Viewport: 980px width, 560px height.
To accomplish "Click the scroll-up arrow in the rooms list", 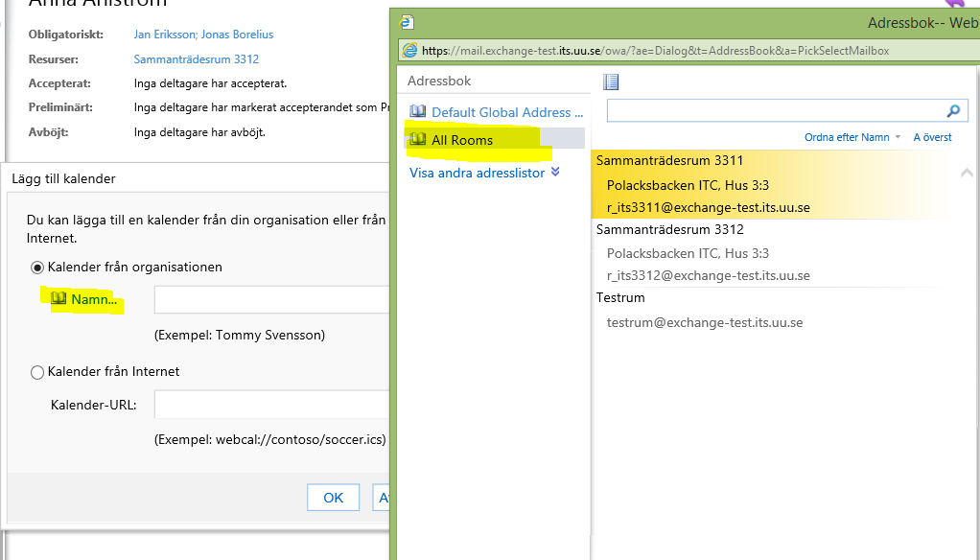I will [967, 173].
